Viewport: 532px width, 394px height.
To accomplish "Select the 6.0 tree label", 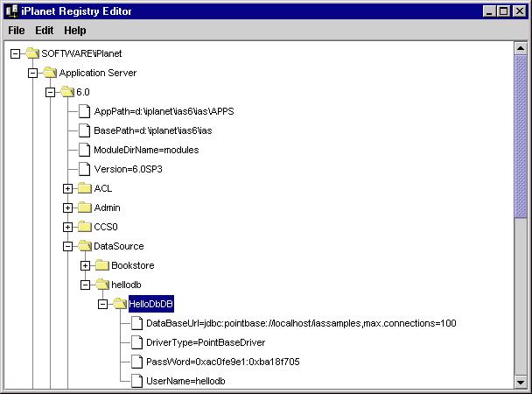I will [x=83, y=92].
